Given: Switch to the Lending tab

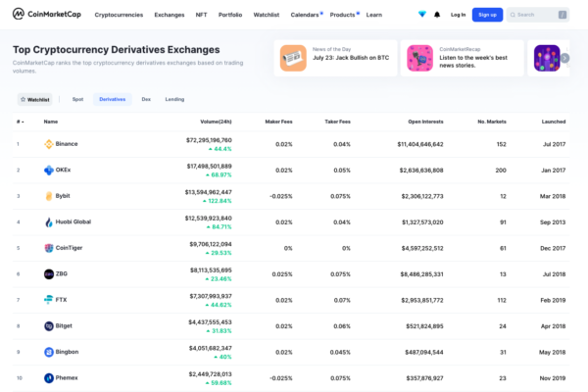Looking at the screenshot, I should point(174,99).
